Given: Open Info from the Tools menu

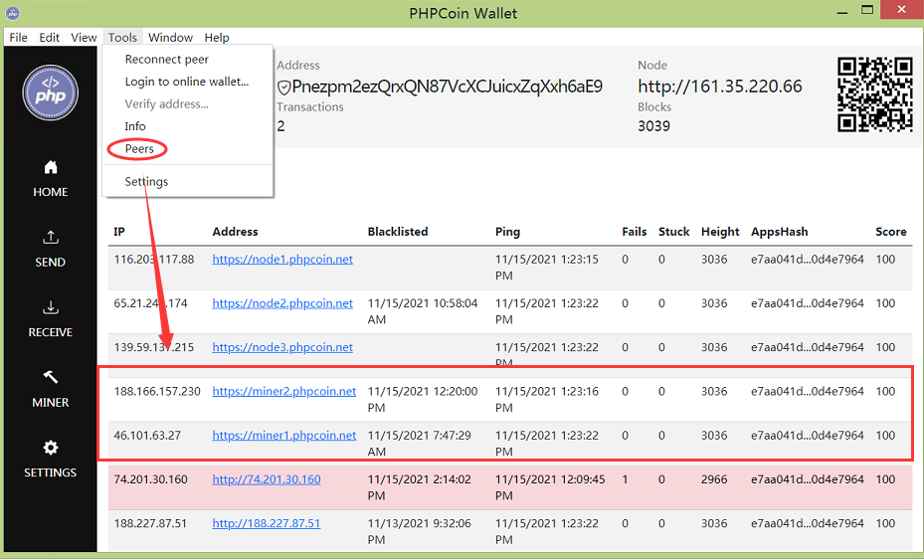Looking at the screenshot, I should click(135, 126).
